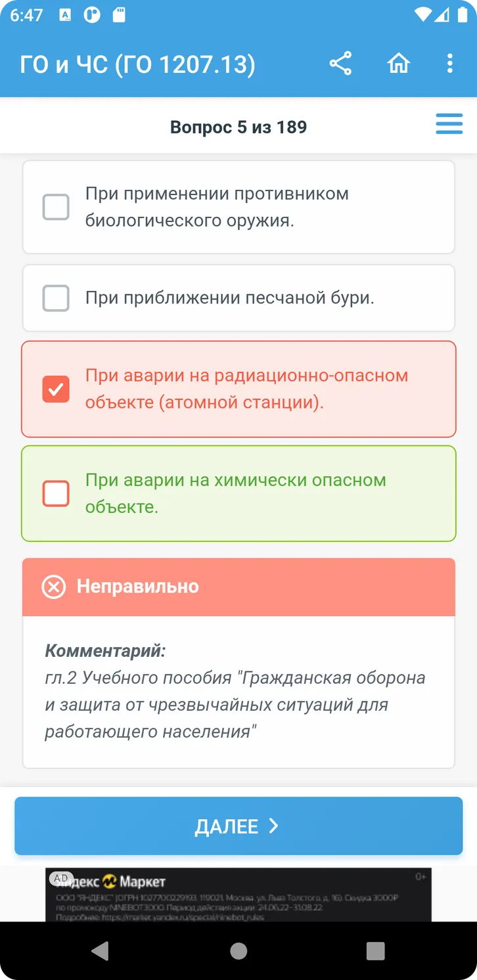This screenshot has width=477, height=980.
Task: Click the AD badge on banner
Action: 60,878
